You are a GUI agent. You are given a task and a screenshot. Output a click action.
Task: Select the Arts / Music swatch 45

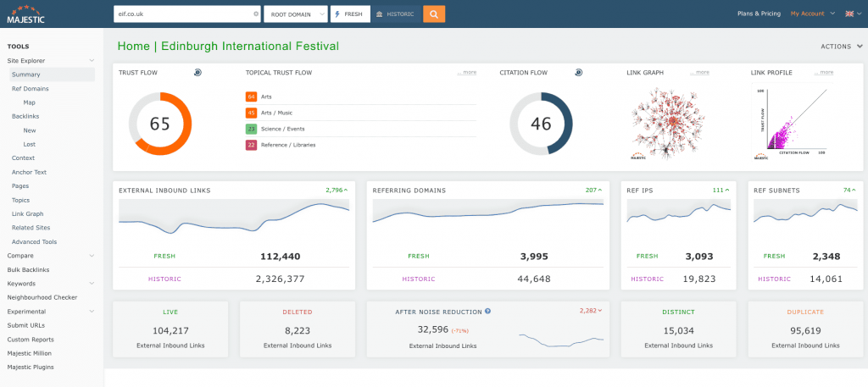251,113
